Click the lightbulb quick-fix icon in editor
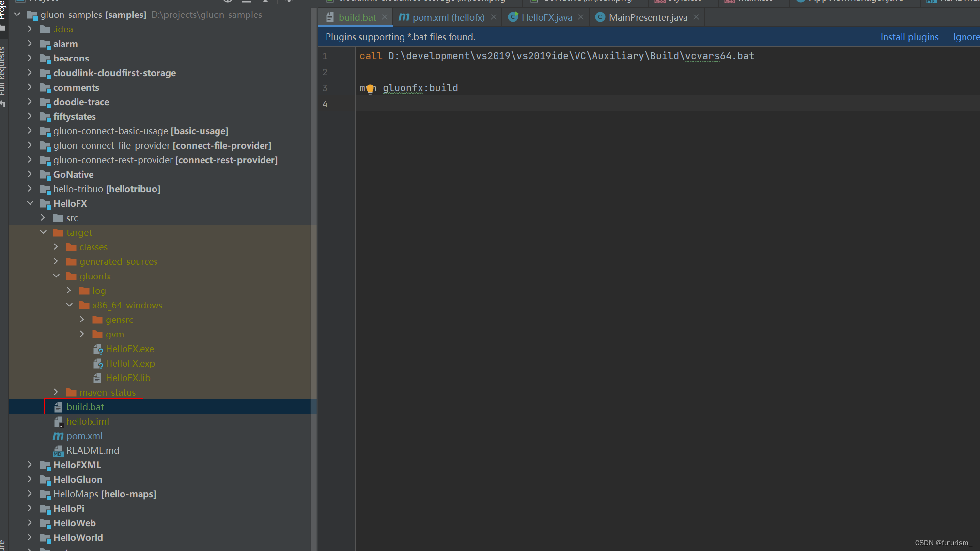Screen dimensions: 980x551 tap(370, 88)
